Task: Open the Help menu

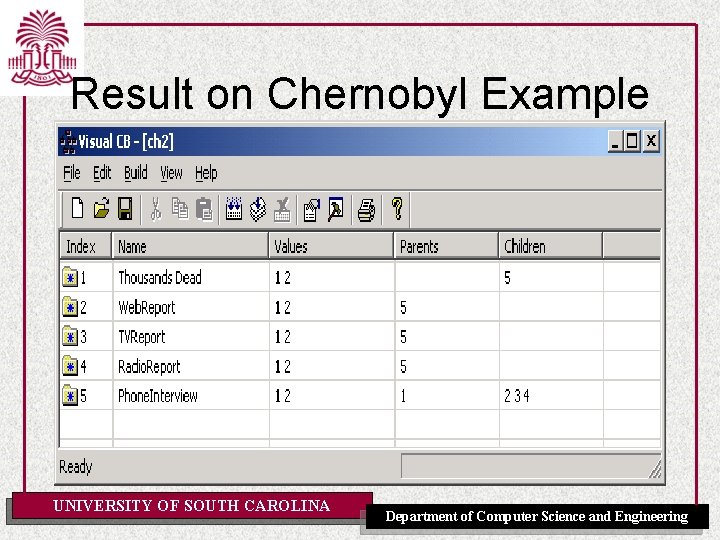Action: pos(206,173)
